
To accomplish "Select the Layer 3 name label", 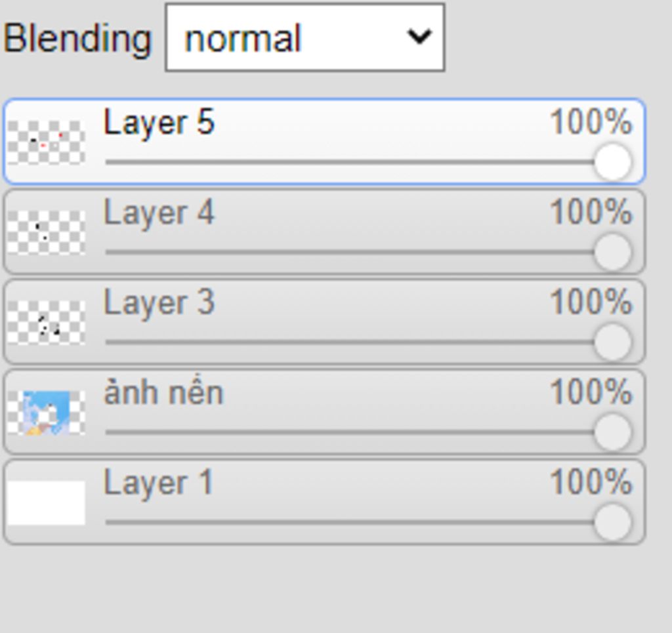I will [159, 303].
